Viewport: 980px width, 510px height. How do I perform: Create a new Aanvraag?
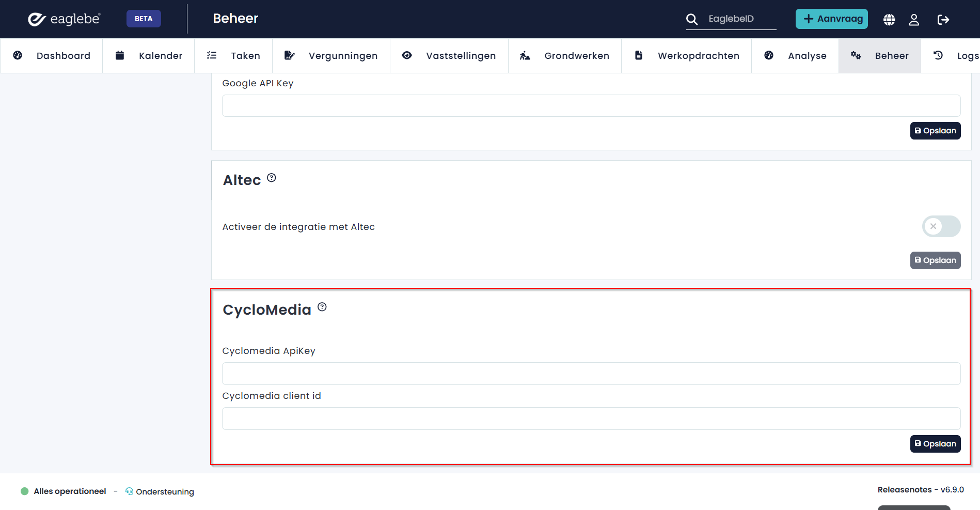tap(831, 19)
